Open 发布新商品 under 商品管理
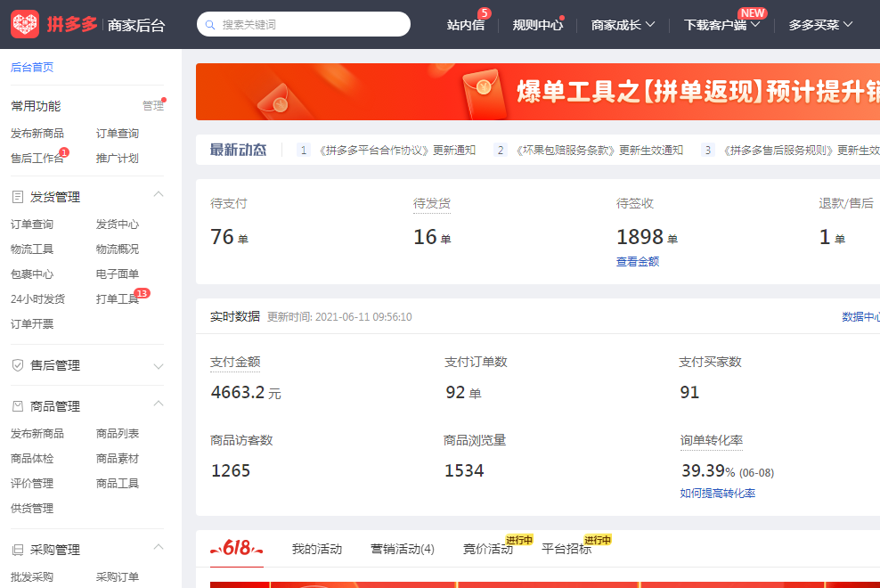The width and height of the screenshot is (880, 588). point(37,434)
